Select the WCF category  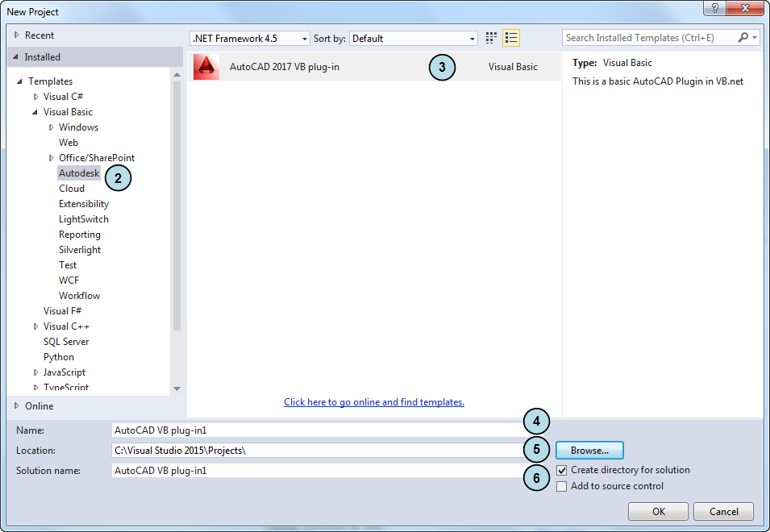(69, 281)
